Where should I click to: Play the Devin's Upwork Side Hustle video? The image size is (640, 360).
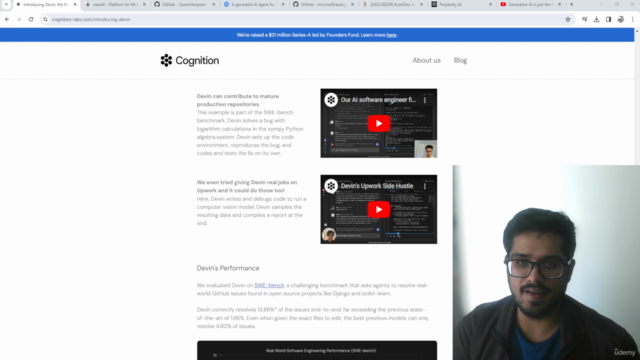[378, 209]
